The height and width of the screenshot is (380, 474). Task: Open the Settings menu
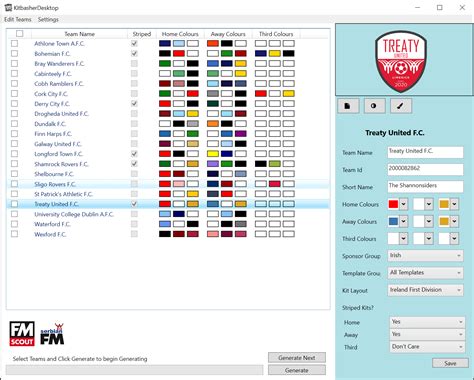[x=48, y=19]
